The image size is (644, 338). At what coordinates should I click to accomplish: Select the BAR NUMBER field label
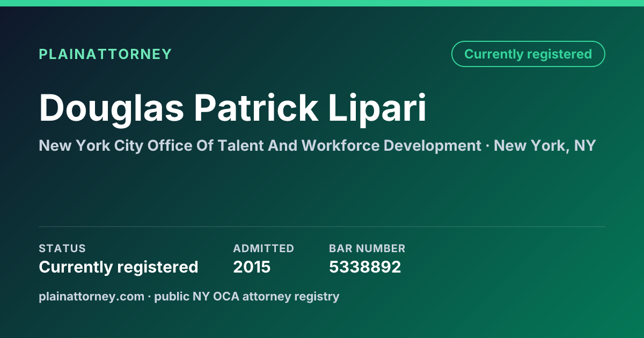367,248
